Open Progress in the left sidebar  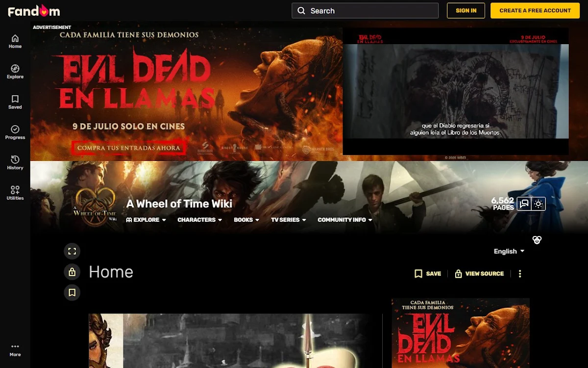15,132
